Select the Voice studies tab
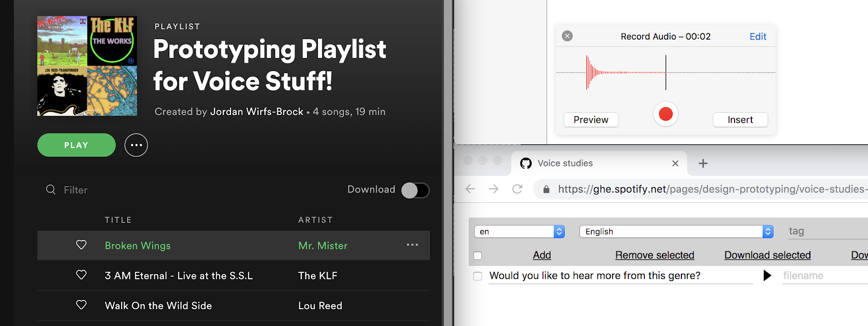The image size is (868, 326). click(x=599, y=163)
